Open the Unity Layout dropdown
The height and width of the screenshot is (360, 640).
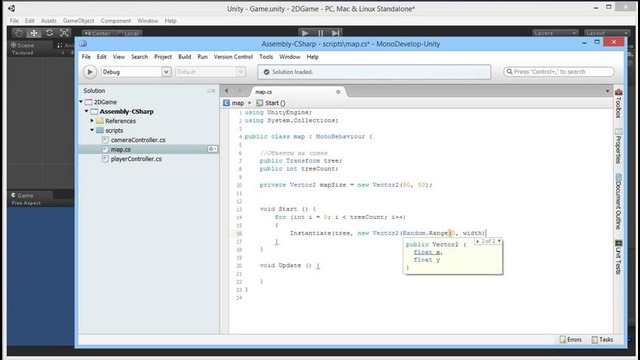[606, 33]
